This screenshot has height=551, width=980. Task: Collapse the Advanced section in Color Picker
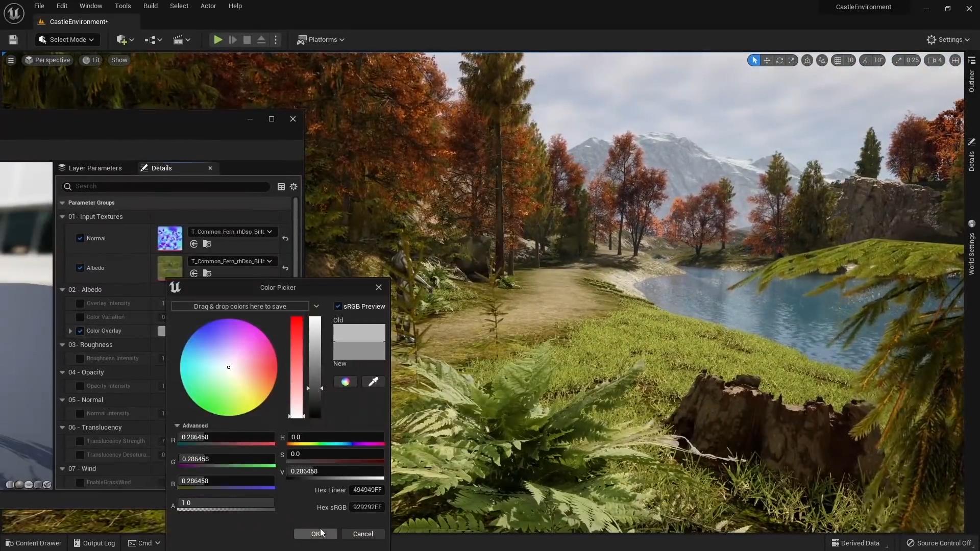click(x=177, y=425)
